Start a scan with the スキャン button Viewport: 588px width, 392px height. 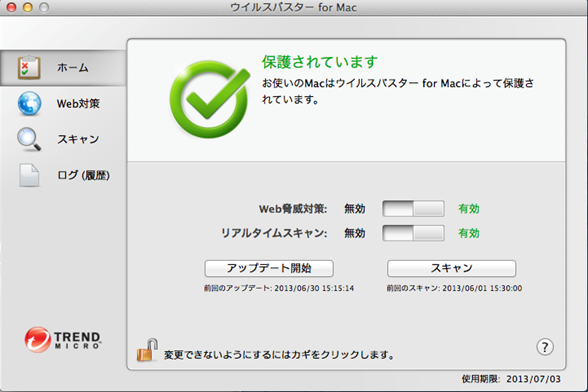pos(452,268)
